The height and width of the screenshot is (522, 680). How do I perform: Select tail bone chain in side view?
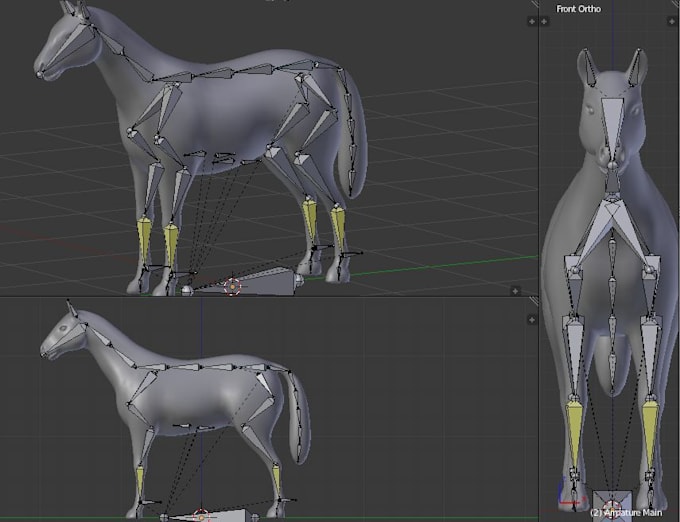point(298,416)
